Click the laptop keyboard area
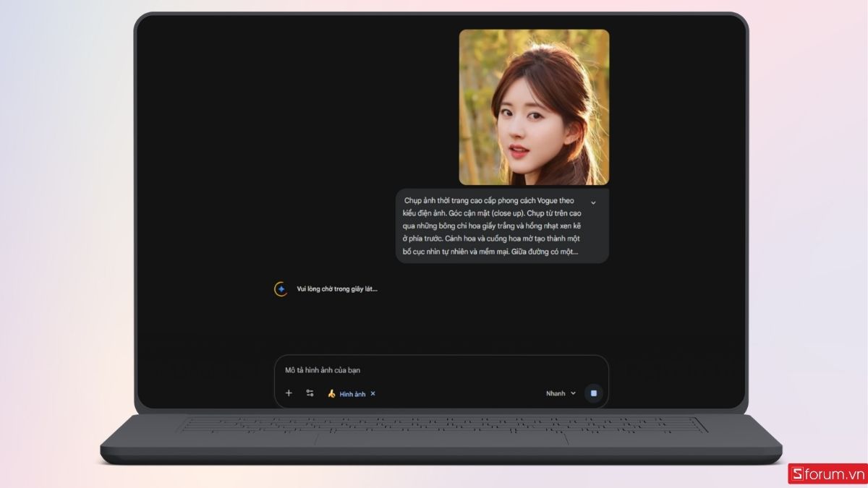Screen dimensions: 868x488 click(441, 424)
